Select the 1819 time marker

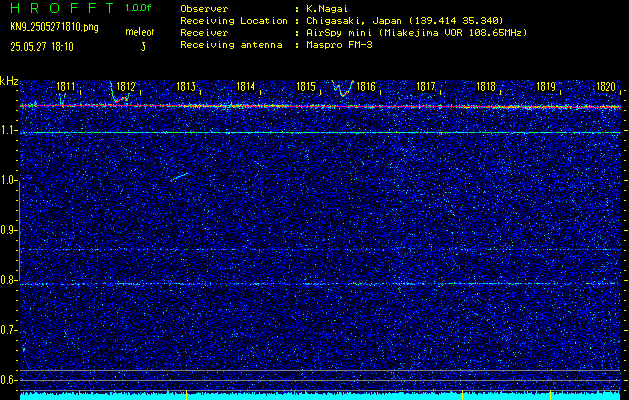(546, 86)
